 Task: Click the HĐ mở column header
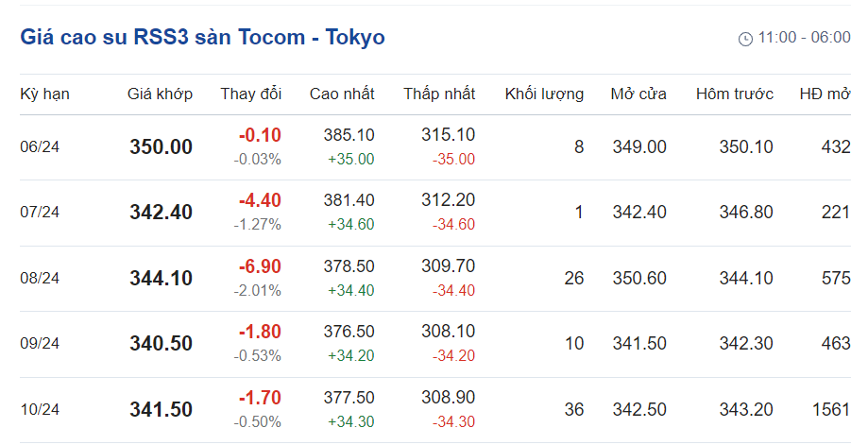point(825,94)
